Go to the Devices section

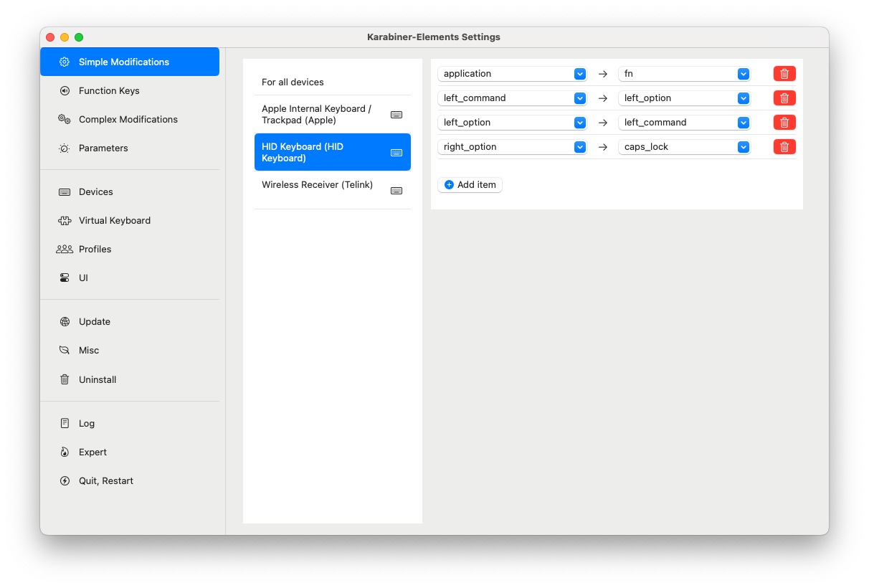(130, 191)
